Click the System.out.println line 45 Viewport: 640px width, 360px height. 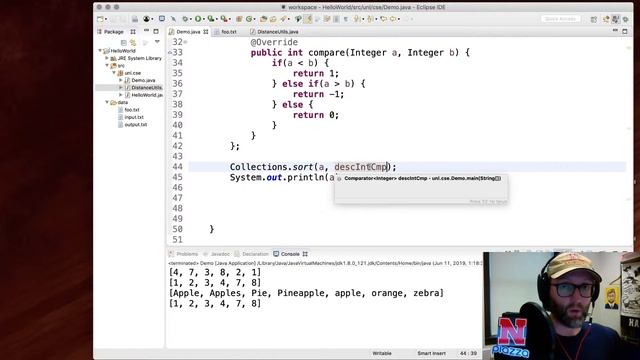point(282,178)
